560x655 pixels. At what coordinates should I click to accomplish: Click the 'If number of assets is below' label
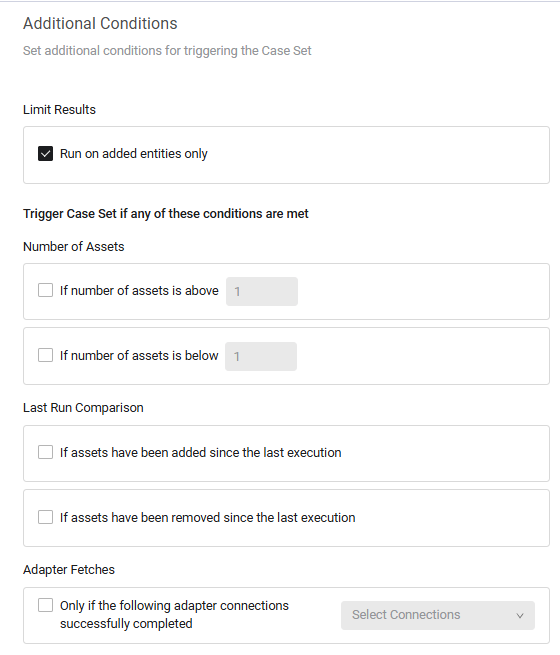139,355
